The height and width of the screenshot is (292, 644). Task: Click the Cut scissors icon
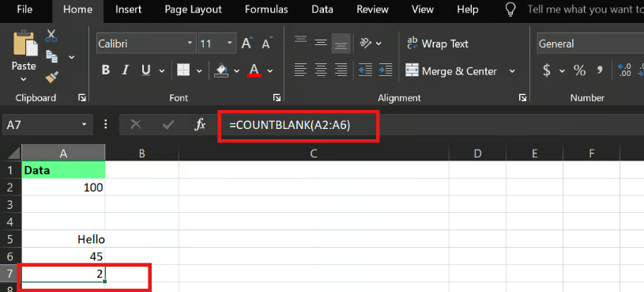[51, 36]
